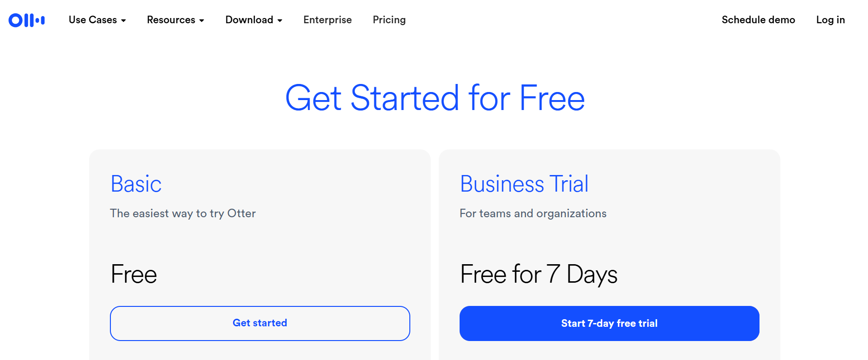Screen dimensions: 868x360
Task: Click the Free for 7 Days price
Action: pyautogui.click(x=539, y=274)
